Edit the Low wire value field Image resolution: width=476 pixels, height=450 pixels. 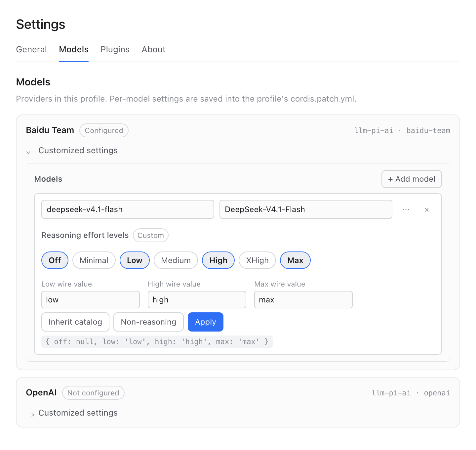tap(91, 300)
